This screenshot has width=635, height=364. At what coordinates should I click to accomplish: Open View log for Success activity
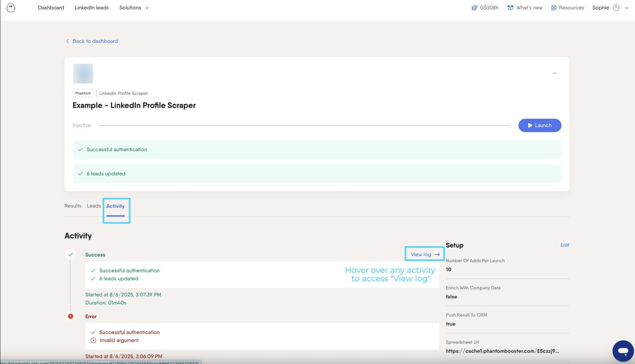[425, 255]
